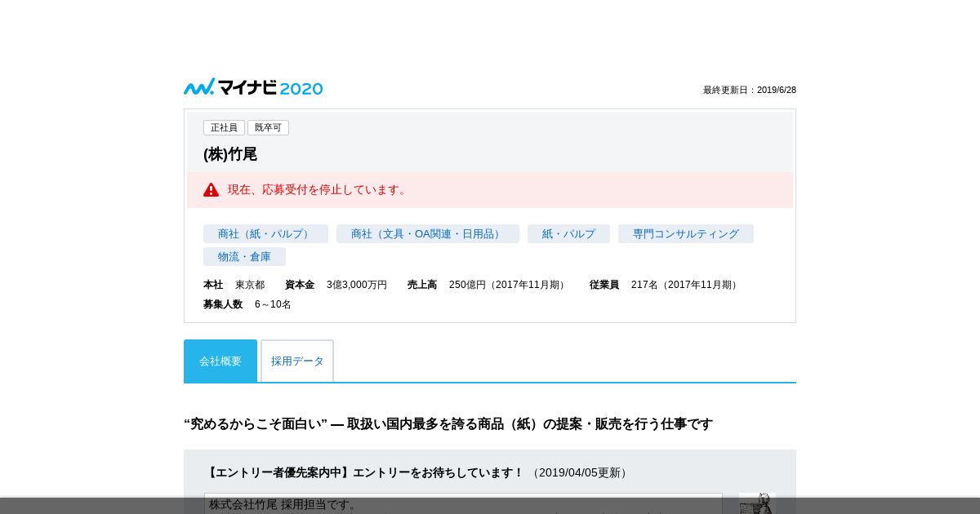Viewport: 980px width, 514px height.
Task: Click the message box starting 株式会社竹尾 採用担当です。
Action: [463, 503]
